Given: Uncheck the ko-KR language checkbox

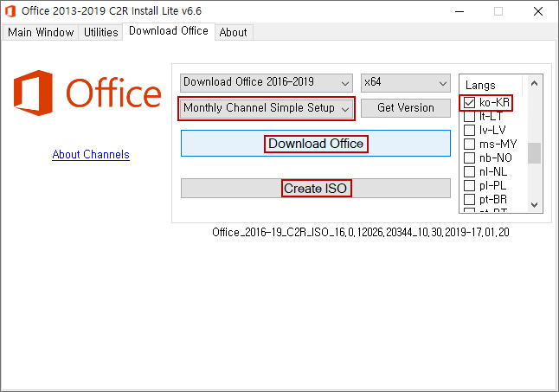Looking at the screenshot, I should click(x=470, y=103).
